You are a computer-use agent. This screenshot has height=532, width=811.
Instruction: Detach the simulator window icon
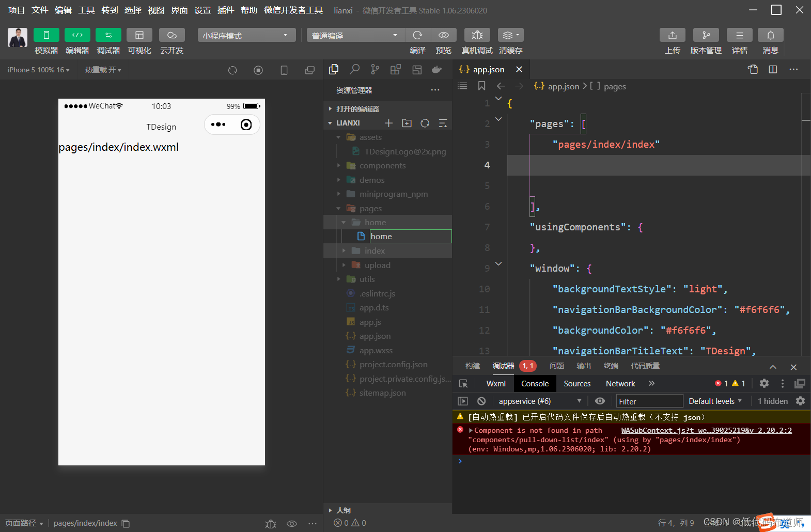(x=310, y=70)
